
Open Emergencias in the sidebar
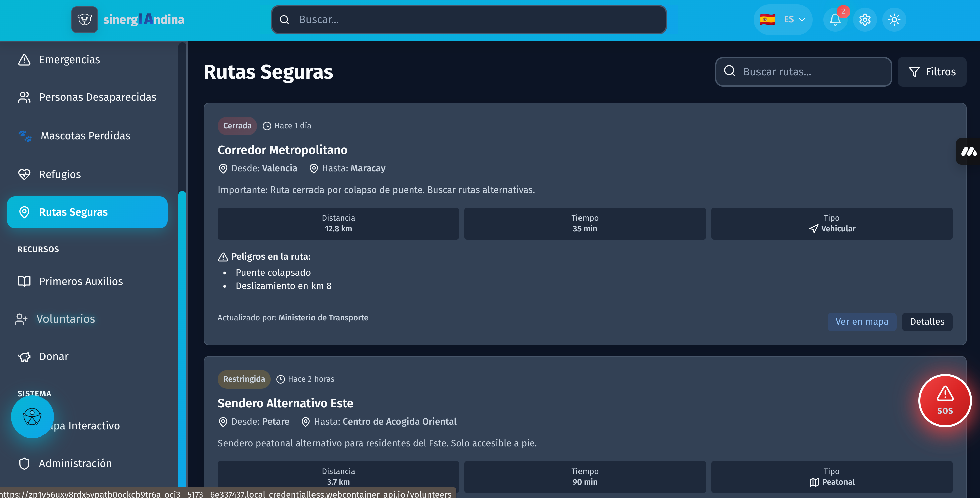pos(69,60)
